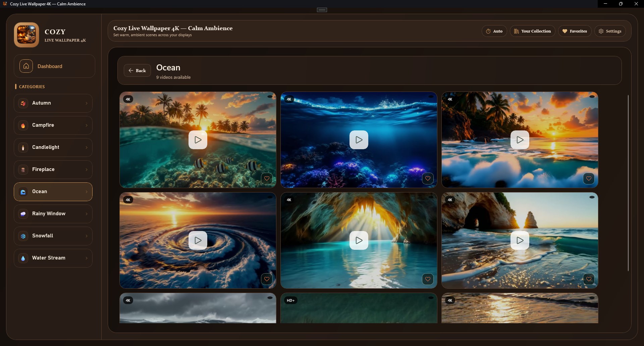This screenshot has width=644, height=346.
Task: Choose the Candlelight category label
Action: pos(46,147)
